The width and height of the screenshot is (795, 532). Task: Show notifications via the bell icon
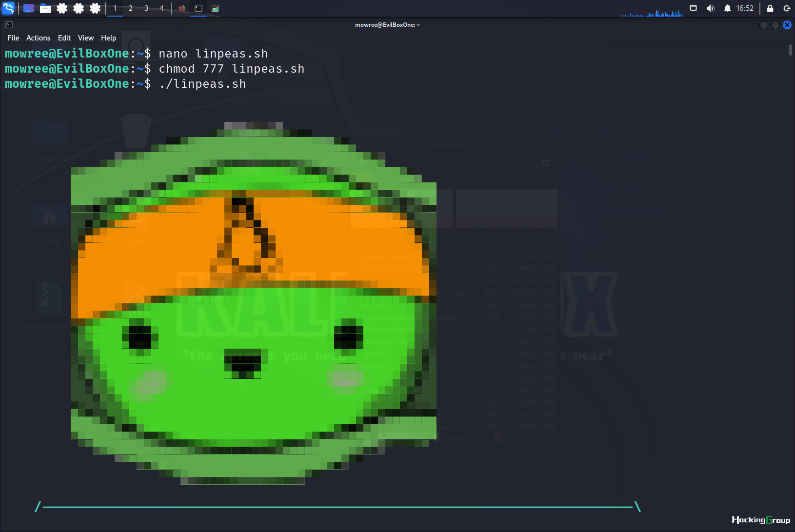(727, 8)
